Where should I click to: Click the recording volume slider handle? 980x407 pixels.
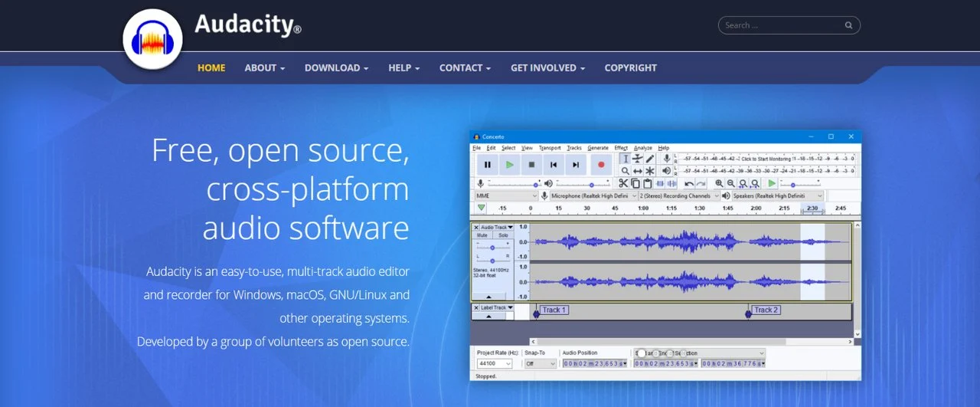point(535,185)
